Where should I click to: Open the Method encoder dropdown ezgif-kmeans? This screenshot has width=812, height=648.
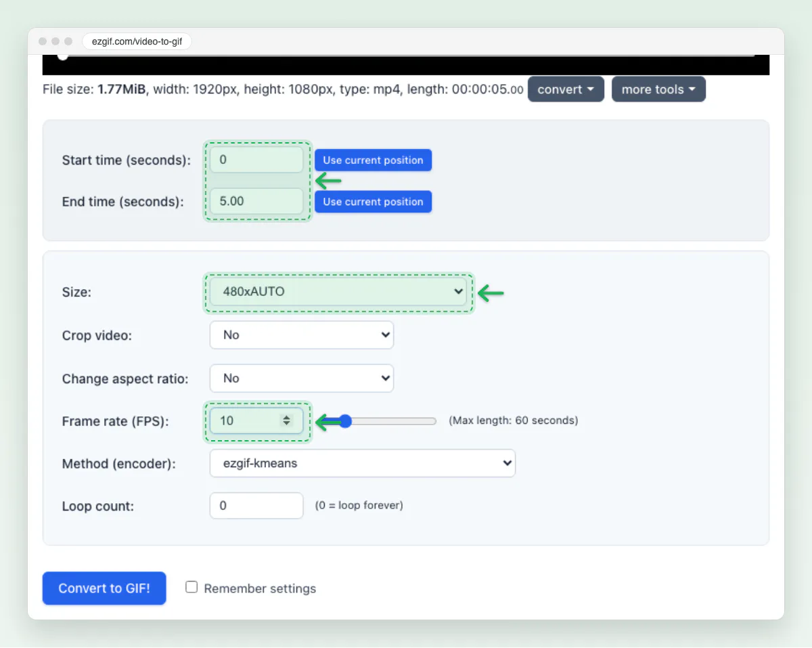pos(363,464)
